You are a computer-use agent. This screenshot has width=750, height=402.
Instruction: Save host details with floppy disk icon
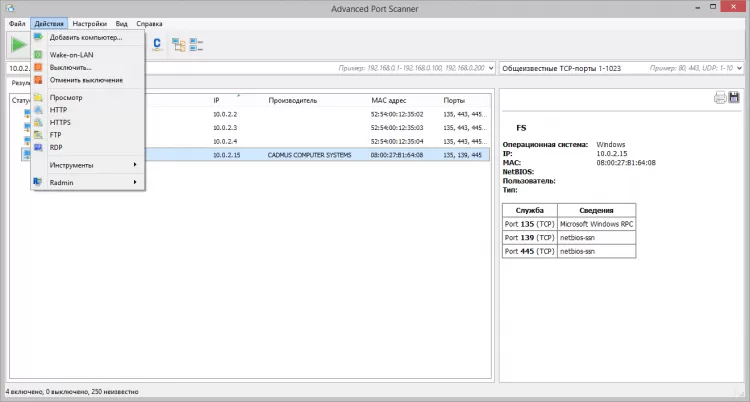[x=734, y=97]
